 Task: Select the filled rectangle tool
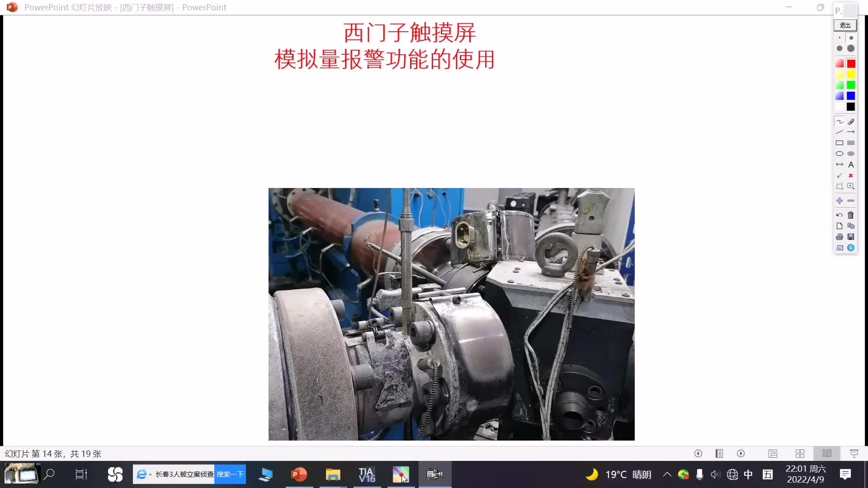click(851, 143)
